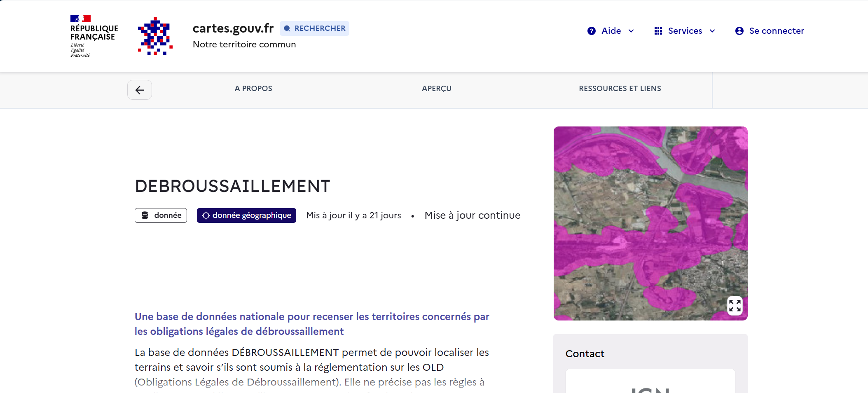This screenshot has width=868, height=393.
Task: Click the République Française logo
Action: point(94,36)
